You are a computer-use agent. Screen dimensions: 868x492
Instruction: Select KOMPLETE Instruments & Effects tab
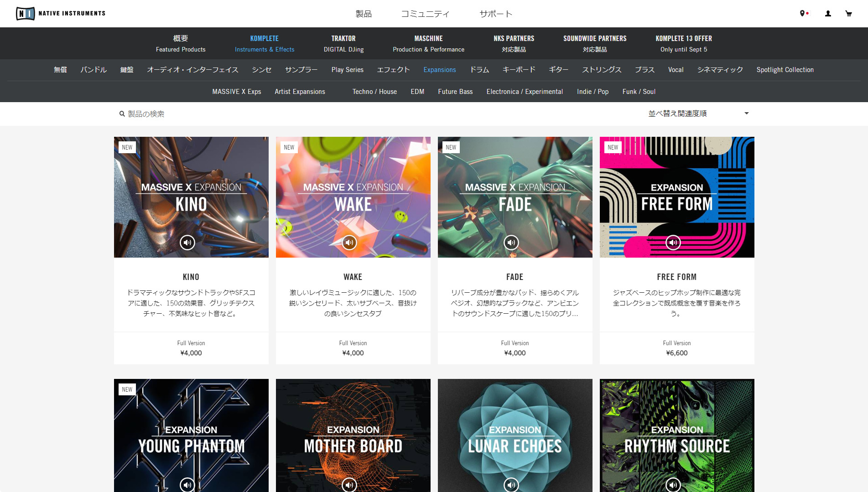265,43
